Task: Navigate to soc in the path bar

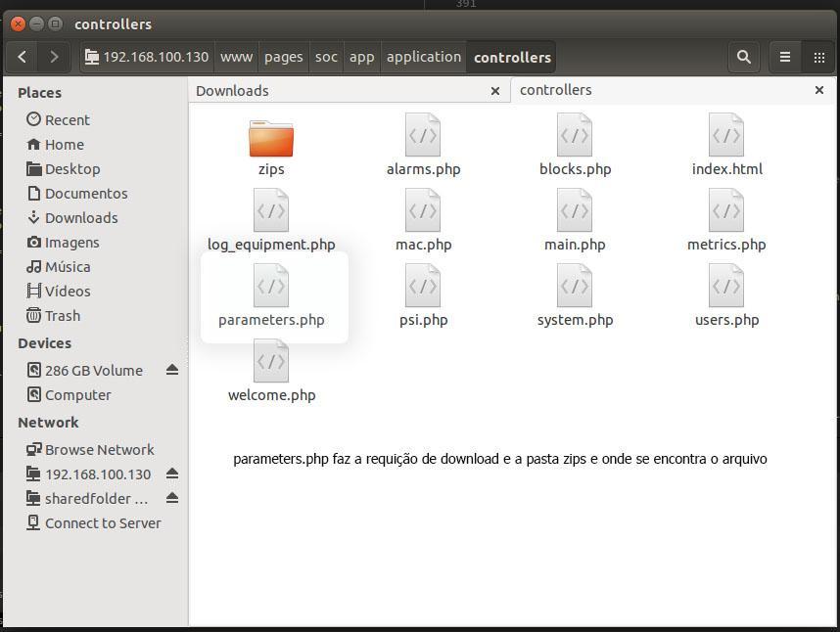Action: (326, 57)
